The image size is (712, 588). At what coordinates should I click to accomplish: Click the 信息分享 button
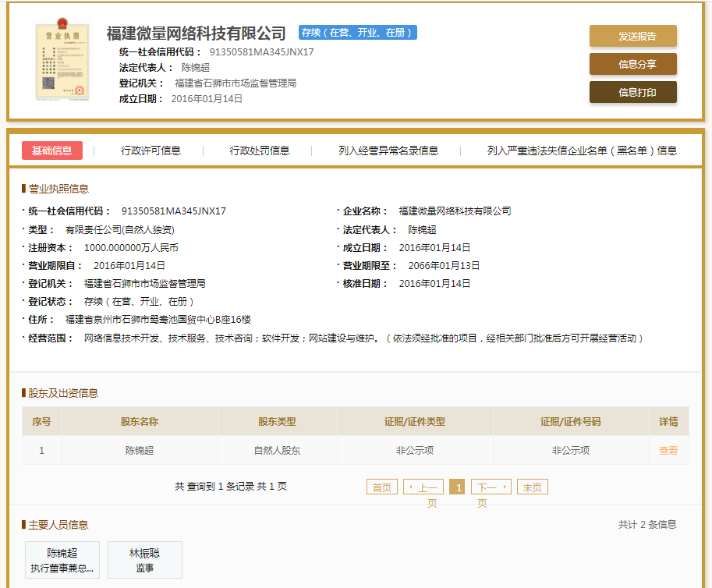632,65
